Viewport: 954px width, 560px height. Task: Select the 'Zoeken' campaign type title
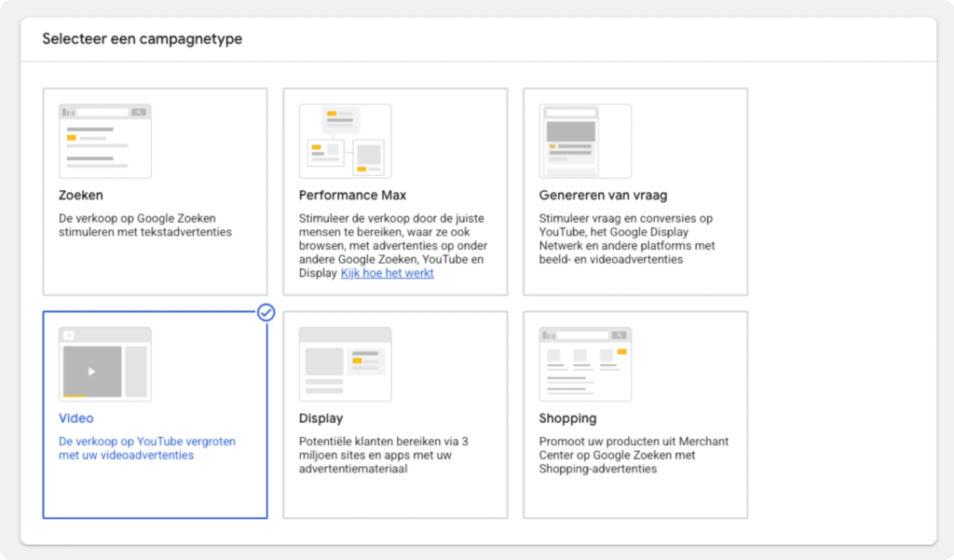[x=81, y=196]
